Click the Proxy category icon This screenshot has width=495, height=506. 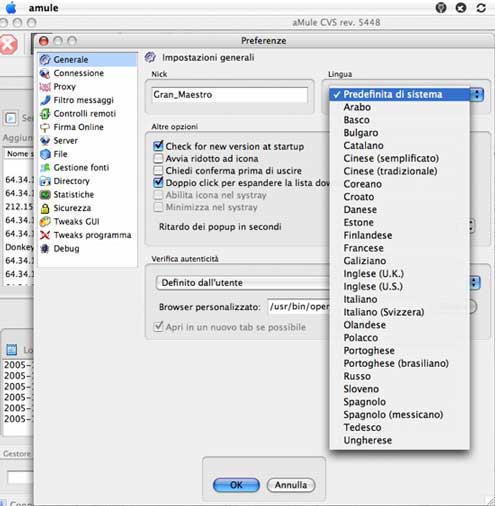point(45,87)
